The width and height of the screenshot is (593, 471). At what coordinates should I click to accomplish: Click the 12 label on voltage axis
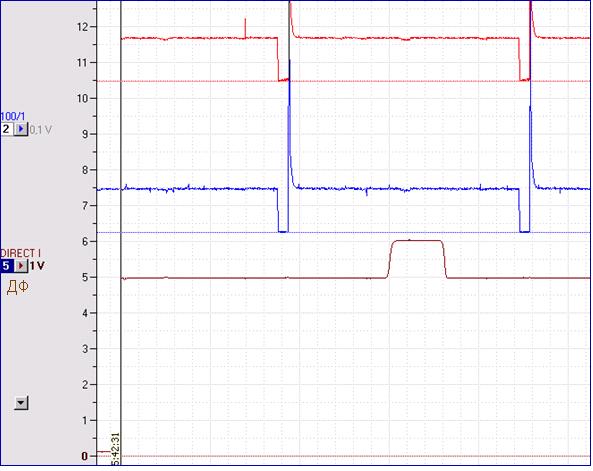pyautogui.click(x=82, y=27)
